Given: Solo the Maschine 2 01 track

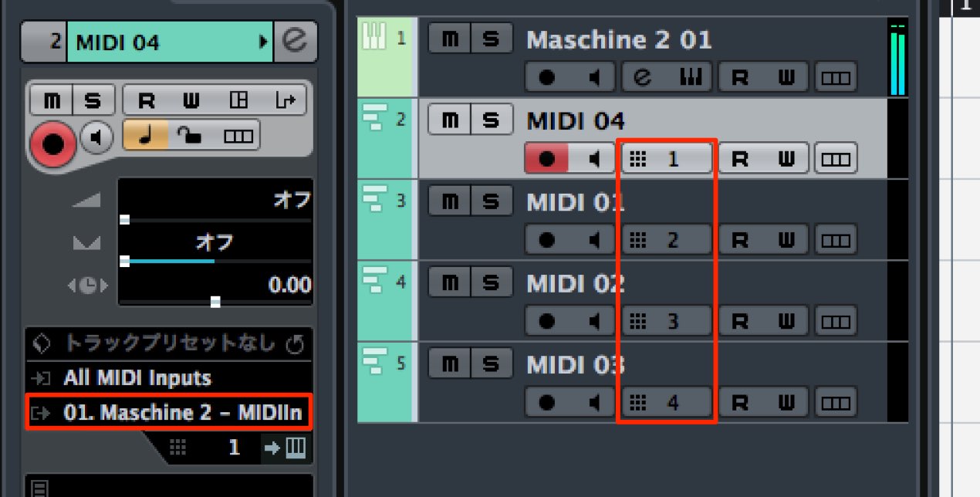Looking at the screenshot, I should (x=491, y=39).
